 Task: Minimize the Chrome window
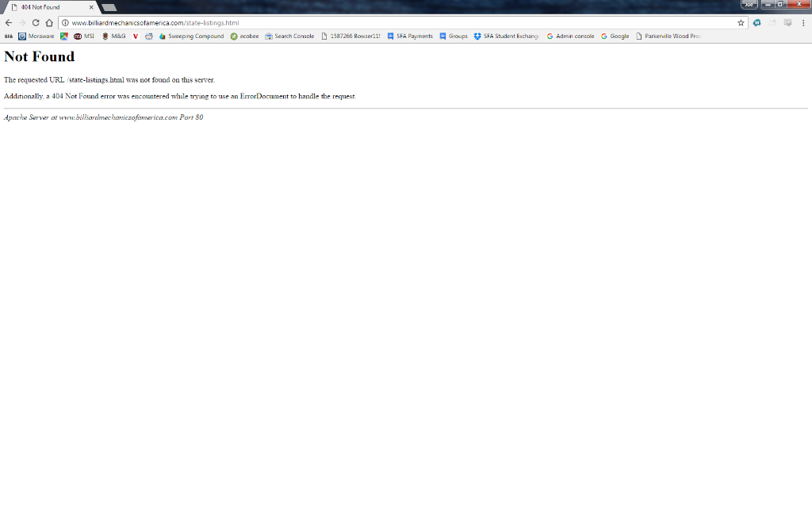point(768,4)
